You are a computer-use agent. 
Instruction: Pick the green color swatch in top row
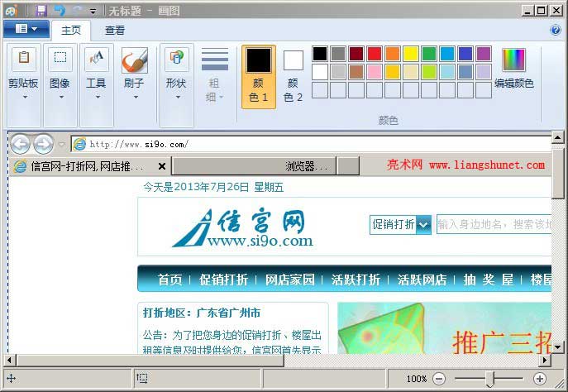[429, 54]
